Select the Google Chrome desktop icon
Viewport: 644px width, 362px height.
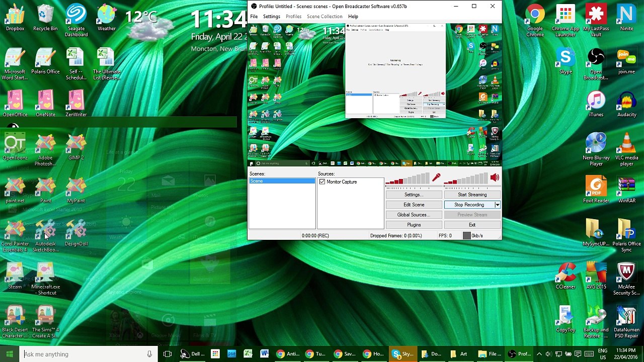pyautogui.click(x=535, y=21)
